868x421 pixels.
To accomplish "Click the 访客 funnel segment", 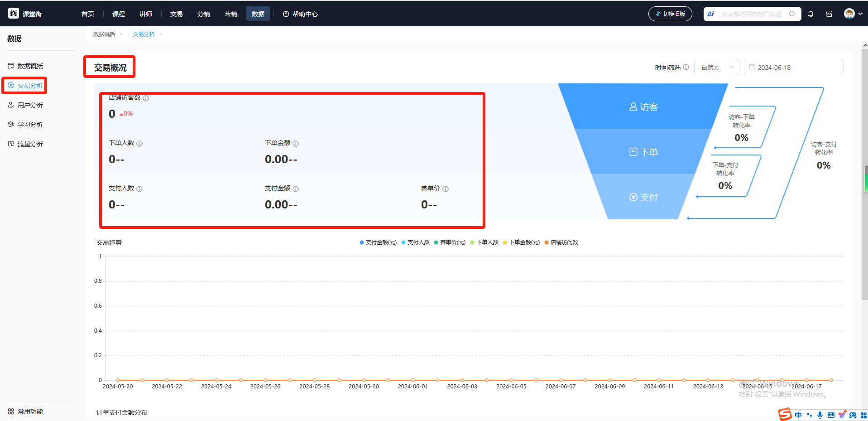I will coord(643,106).
